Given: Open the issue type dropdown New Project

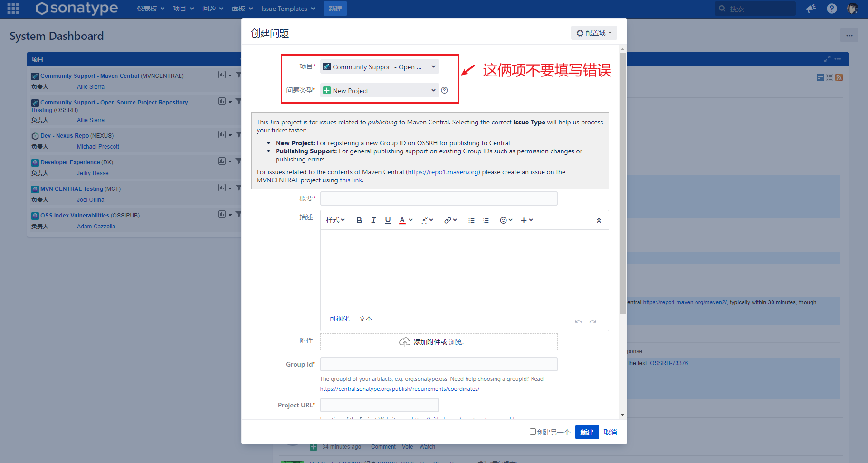Looking at the screenshot, I should (380, 90).
